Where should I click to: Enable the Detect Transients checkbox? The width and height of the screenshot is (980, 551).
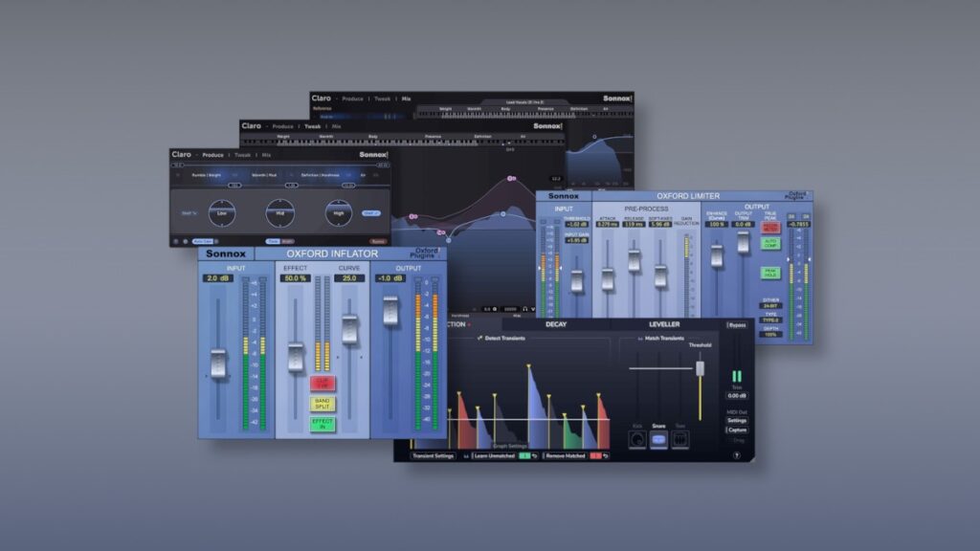(479, 338)
